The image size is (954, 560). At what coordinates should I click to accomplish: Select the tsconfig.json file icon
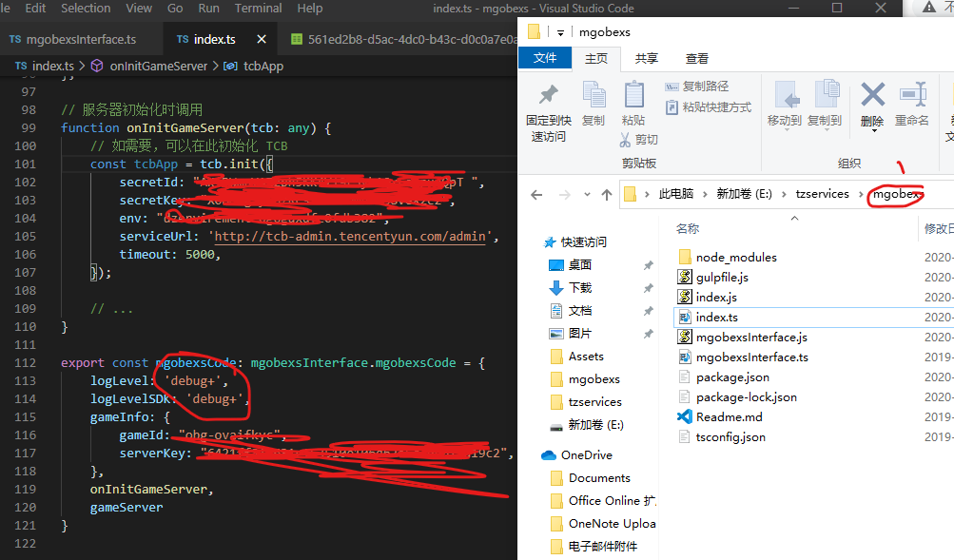point(685,437)
